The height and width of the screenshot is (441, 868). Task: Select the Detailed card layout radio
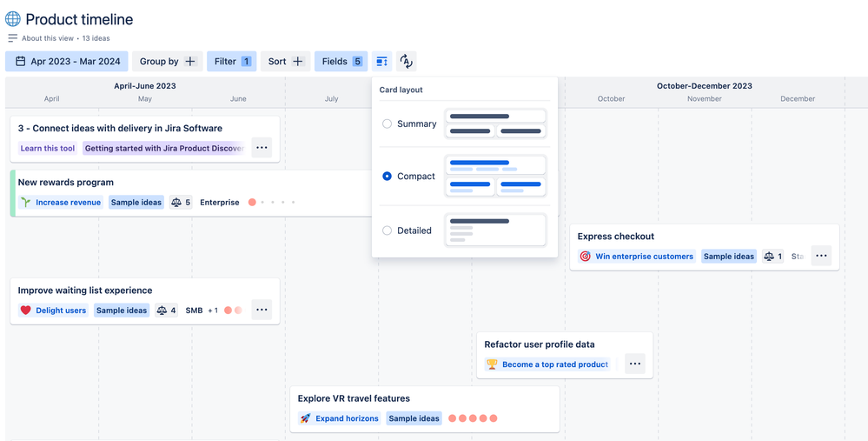point(388,231)
